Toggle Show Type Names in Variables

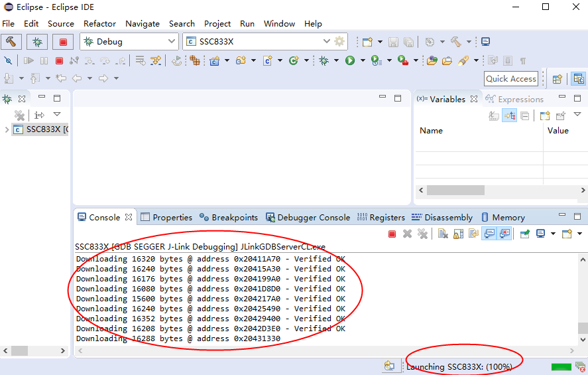(494, 115)
